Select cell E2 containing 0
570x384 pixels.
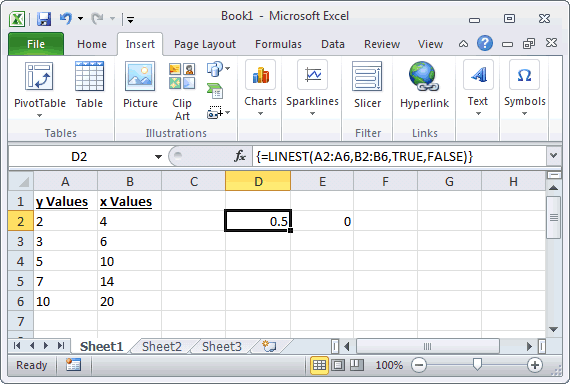(322, 221)
